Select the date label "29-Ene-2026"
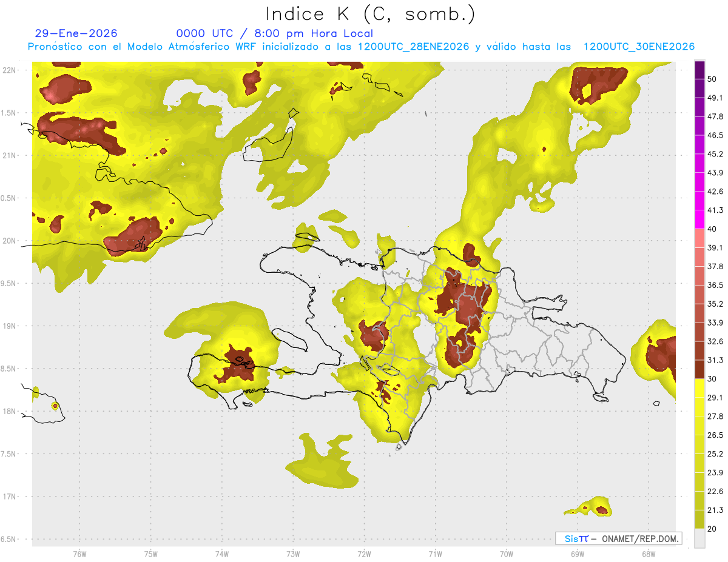728x562 pixels. [x=76, y=33]
